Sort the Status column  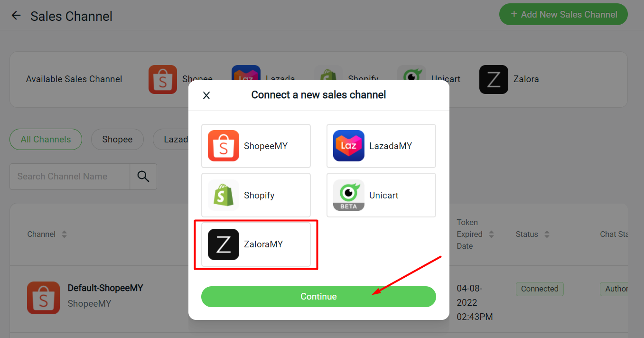(547, 234)
